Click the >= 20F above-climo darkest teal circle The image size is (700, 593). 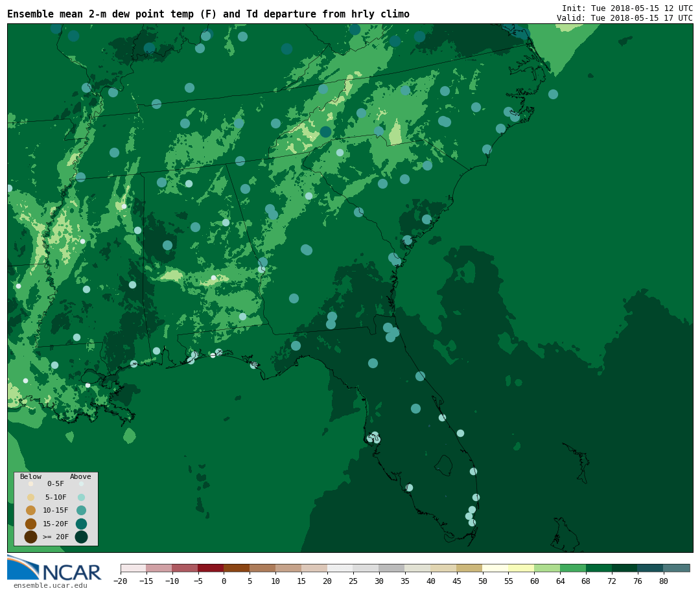81,537
